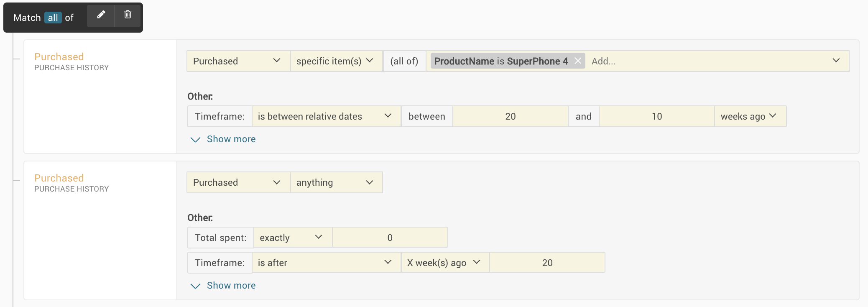Open the 'X week(s) ago' dropdown
Viewport: 868px width, 307px height.
point(445,263)
